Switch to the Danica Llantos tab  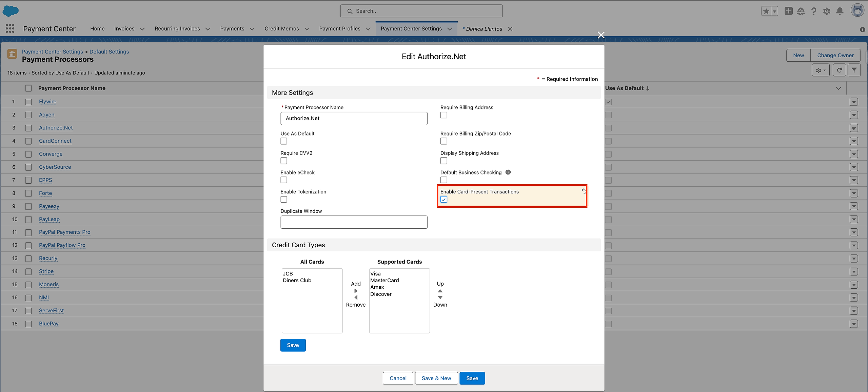click(484, 29)
